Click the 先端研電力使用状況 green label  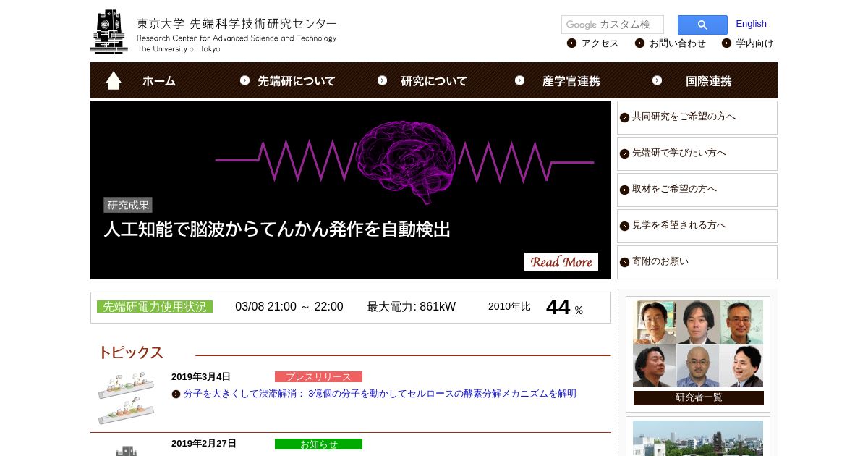(x=155, y=307)
